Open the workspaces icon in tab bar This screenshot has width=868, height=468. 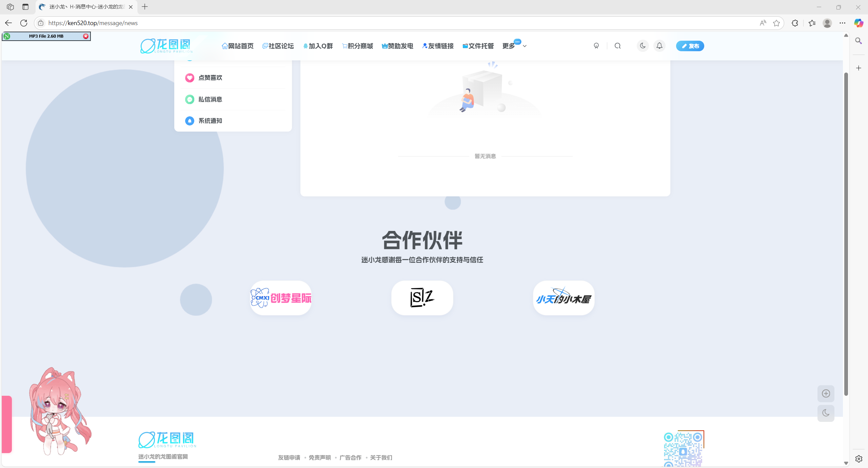coord(10,7)
